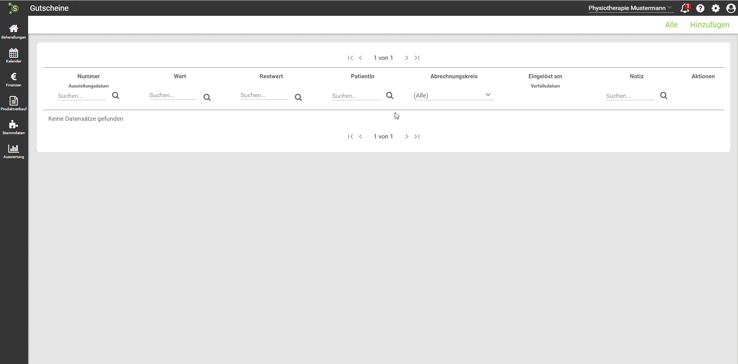Go to first page in bottom pagination
This screenshot has height=364, width=738.
tap(350, 137)
